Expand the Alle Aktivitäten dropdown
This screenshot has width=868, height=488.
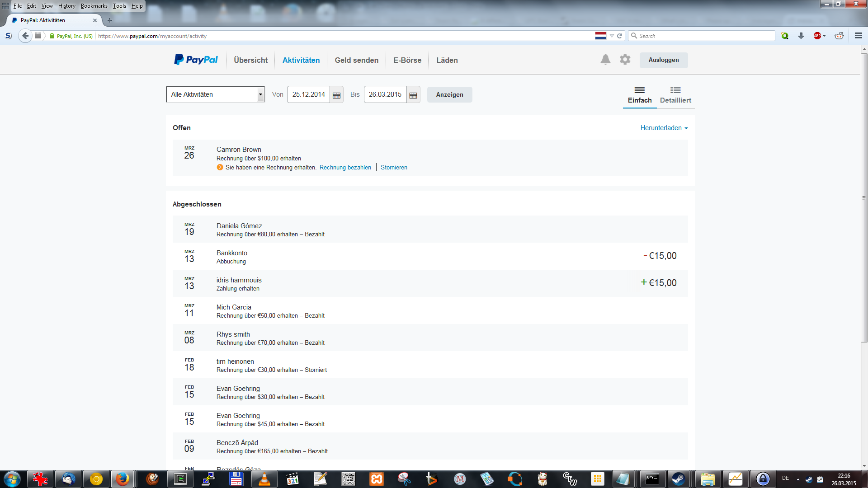click(260, 94)
